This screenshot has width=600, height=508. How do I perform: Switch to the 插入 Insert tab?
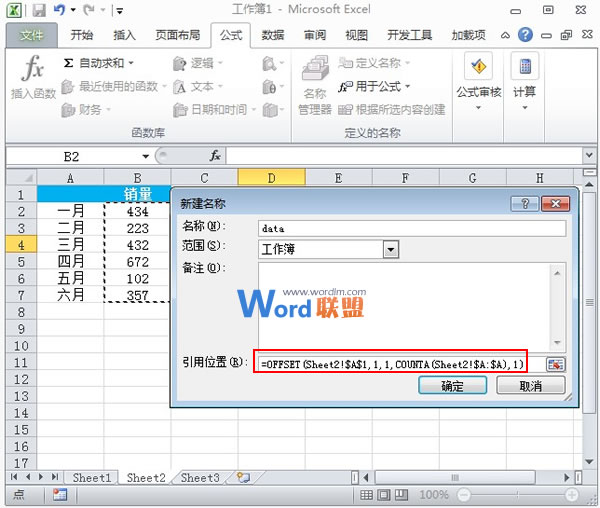(124, 35)
